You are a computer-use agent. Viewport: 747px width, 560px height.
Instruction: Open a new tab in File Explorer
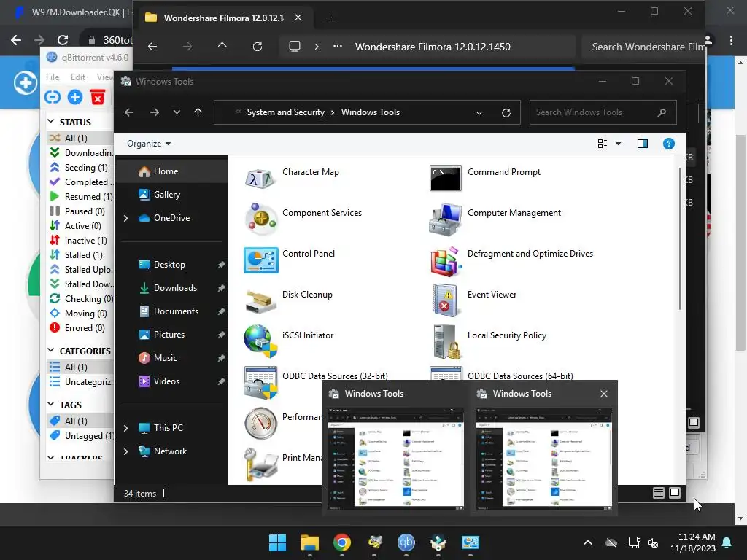click(x=330, y=18)
